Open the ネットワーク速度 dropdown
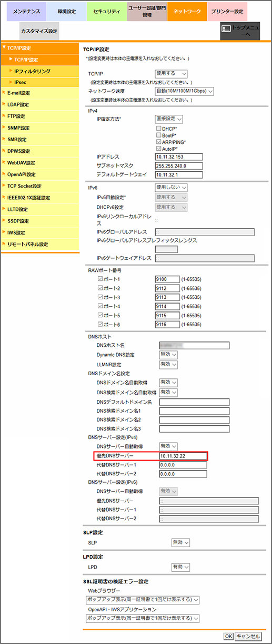This screenshot has height=644, width=272. click(x=184, y=91)
